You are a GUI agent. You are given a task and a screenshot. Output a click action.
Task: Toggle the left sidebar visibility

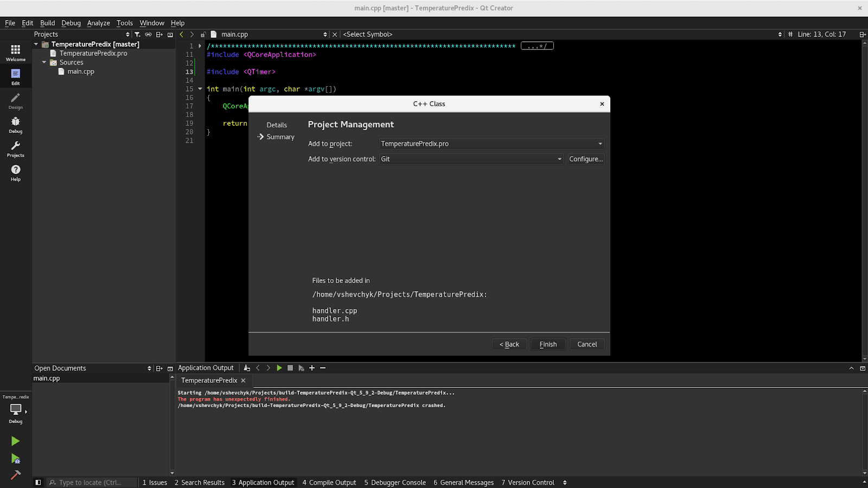coord(38,483)
